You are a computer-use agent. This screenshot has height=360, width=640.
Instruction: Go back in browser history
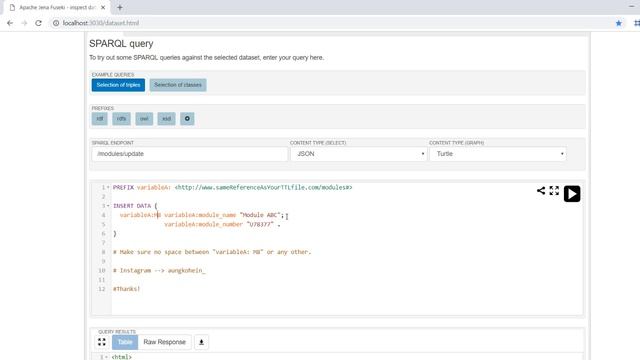[x=10, y=23]
